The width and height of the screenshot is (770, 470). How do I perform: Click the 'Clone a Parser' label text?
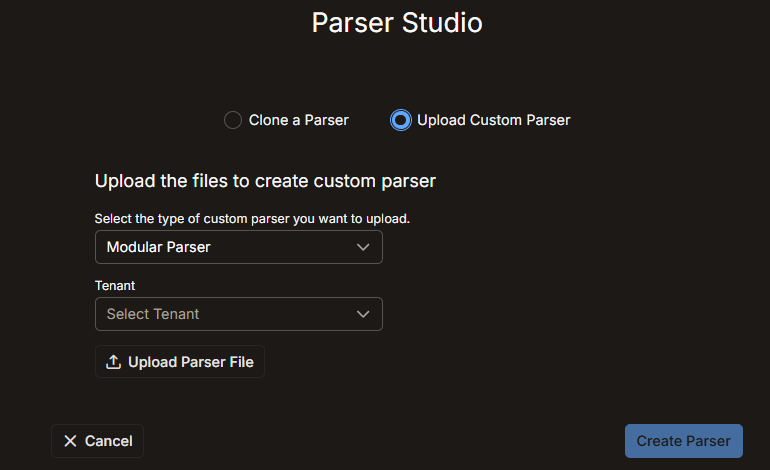point(299,120)
